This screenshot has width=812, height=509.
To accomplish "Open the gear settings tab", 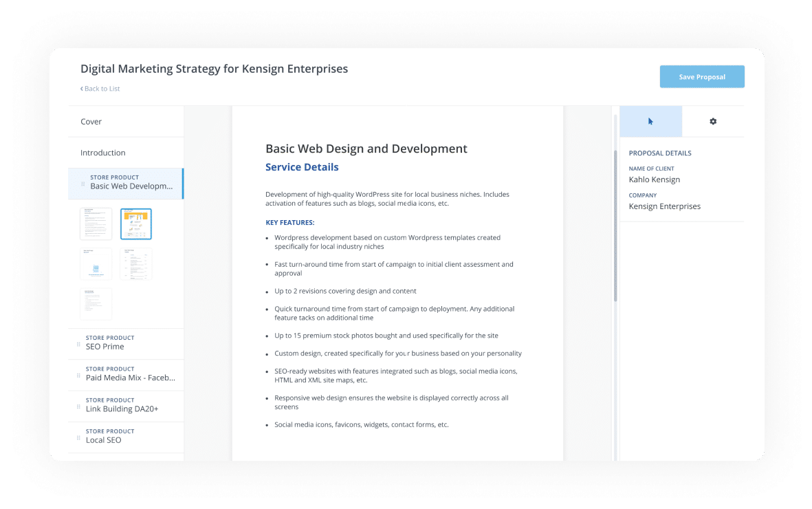I will [712, 121].
